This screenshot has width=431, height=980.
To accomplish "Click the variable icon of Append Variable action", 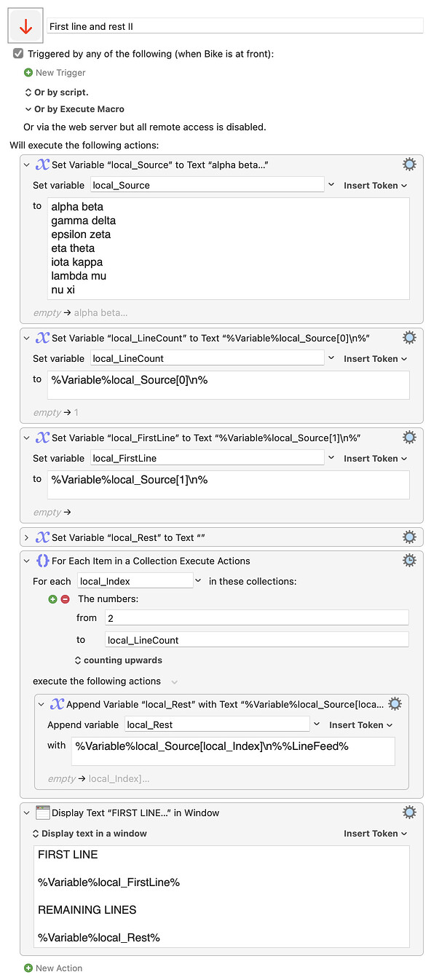I will (57, 705).
